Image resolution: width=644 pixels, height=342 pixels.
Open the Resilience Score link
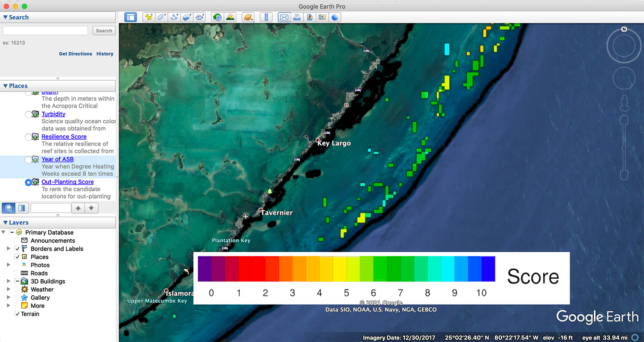(64, 137)
